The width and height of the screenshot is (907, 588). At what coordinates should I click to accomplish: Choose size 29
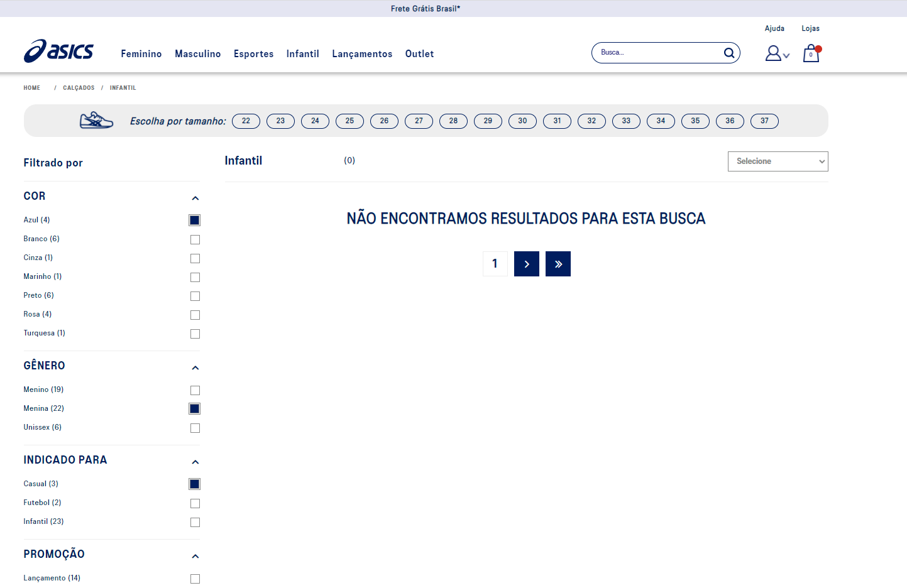click(x=488, y=121)
